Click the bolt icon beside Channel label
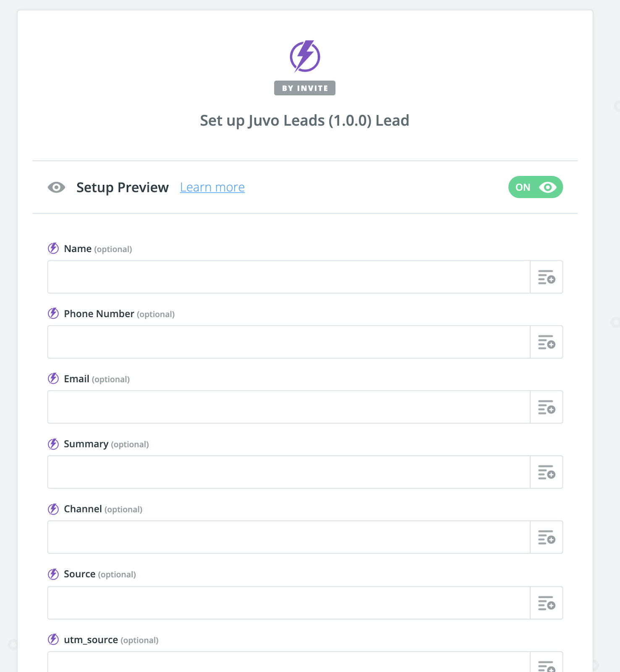 [x=53, y=509]
